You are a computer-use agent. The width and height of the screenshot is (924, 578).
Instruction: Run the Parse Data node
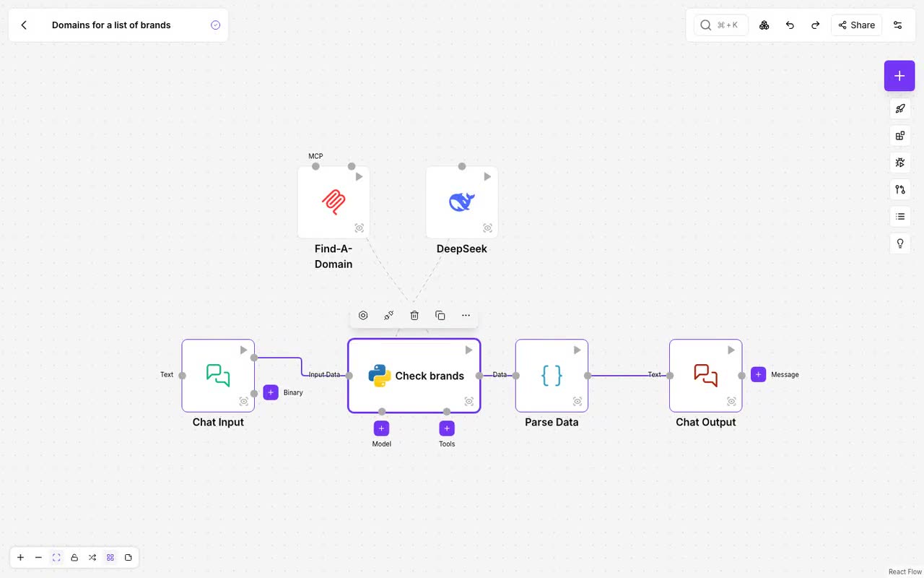pyautogui.click(x=577, y=350)
